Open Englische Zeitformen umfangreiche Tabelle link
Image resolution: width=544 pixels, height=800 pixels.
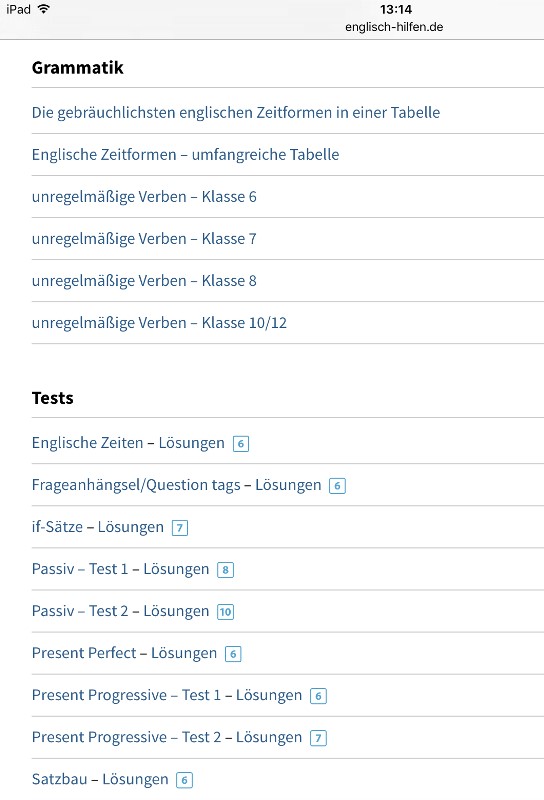point(185,154)
